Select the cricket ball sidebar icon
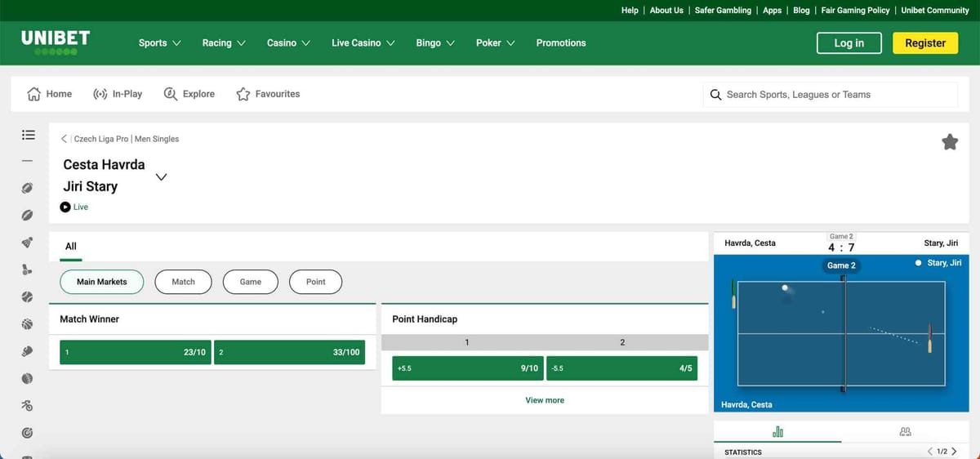 coord(28,379)
